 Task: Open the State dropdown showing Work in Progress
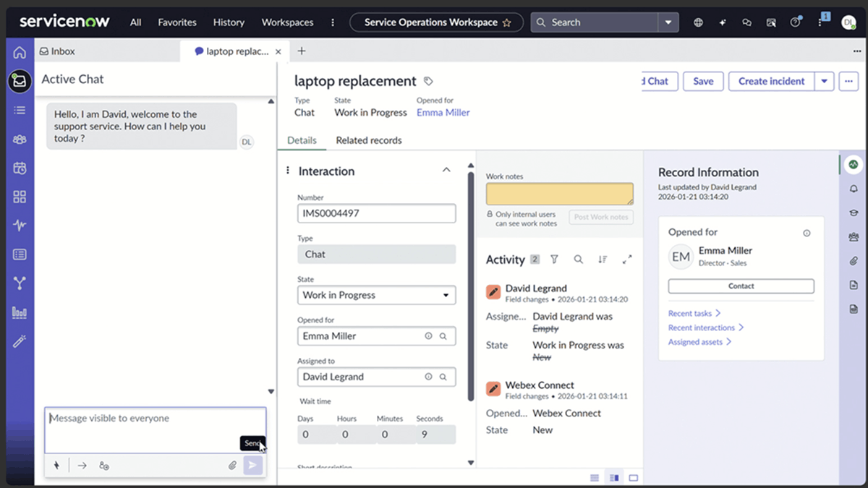(376, 295)
